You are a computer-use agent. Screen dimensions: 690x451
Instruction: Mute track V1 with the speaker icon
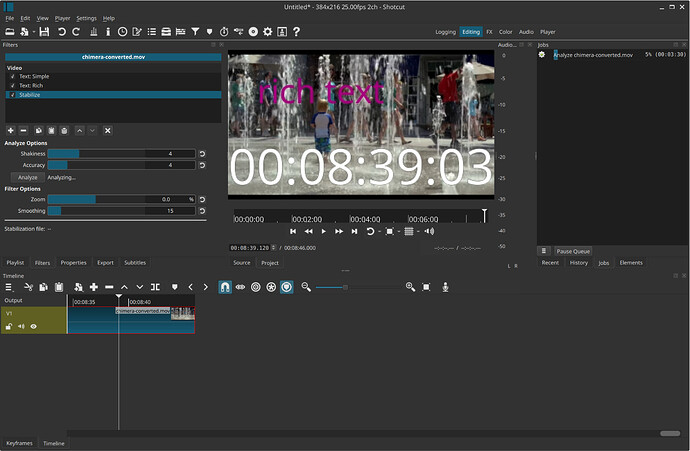pos(21,326)
